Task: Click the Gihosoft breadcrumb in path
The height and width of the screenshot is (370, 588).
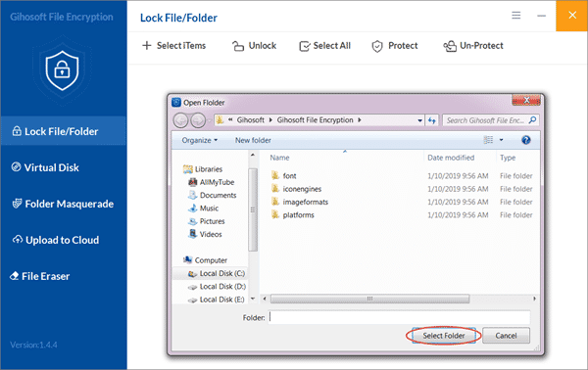Action: 250,119
